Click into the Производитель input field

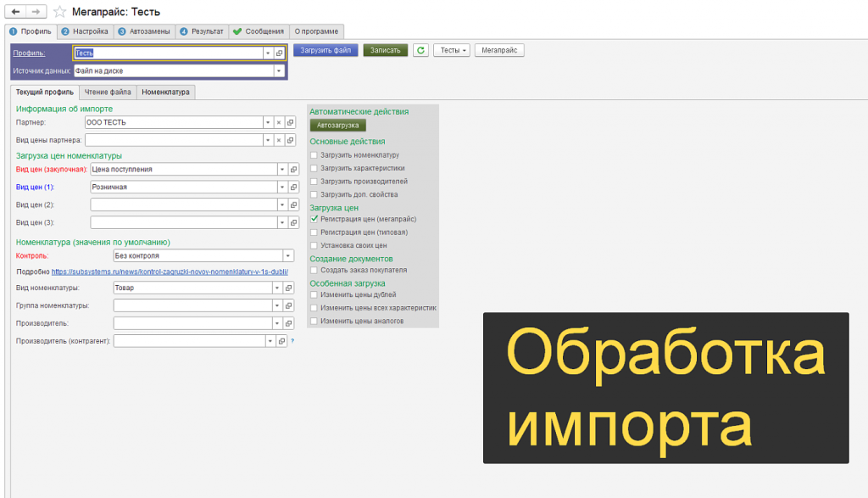coord(192,323)
